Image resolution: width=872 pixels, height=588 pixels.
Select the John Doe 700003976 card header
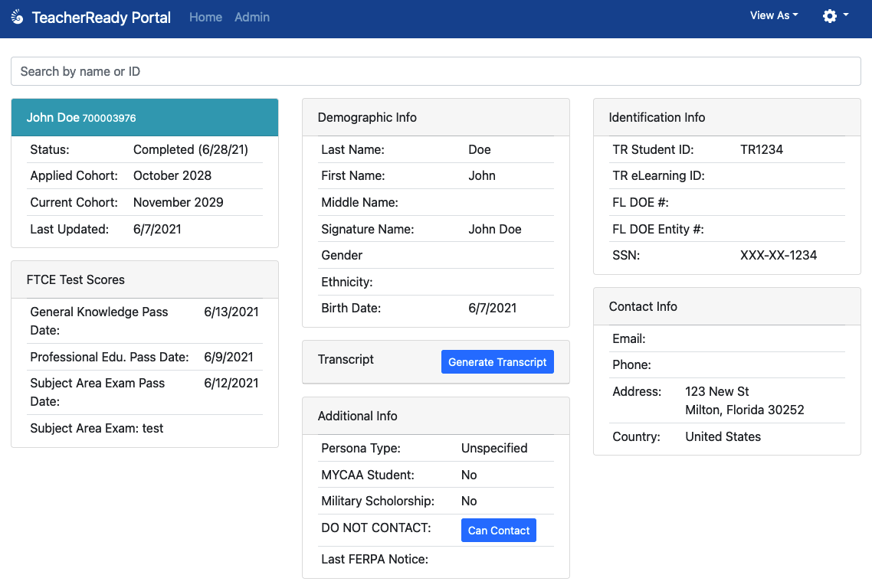(x=145, y=117)
